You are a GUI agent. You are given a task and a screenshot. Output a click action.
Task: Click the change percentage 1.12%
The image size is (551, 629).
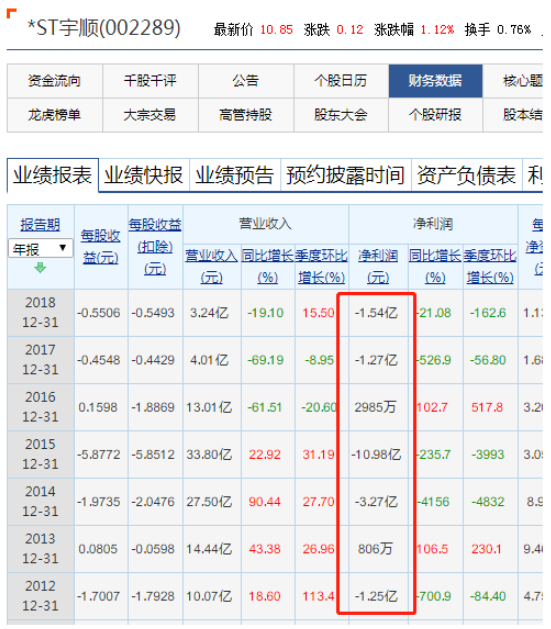coord(437,30)
